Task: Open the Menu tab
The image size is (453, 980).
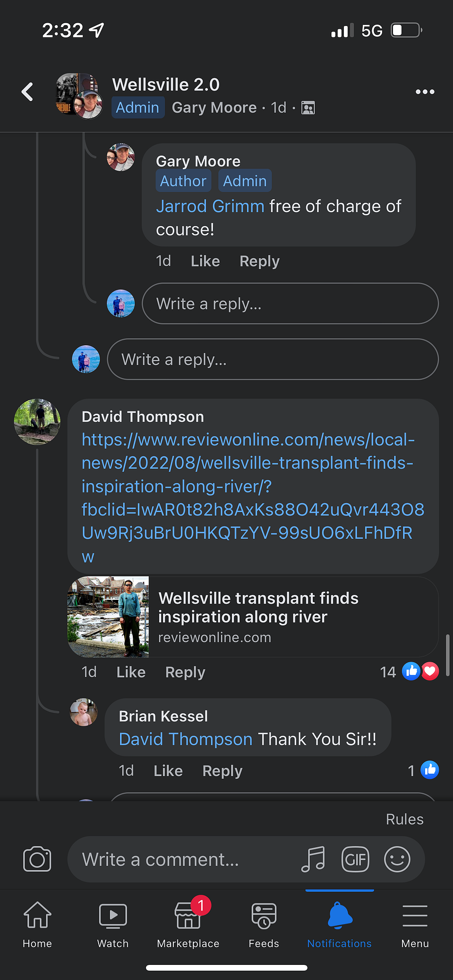Action: [415, 924]
